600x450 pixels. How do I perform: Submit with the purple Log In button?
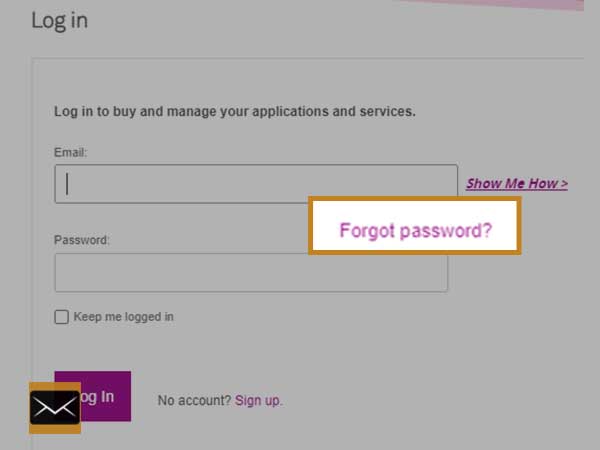click(93, 396)
